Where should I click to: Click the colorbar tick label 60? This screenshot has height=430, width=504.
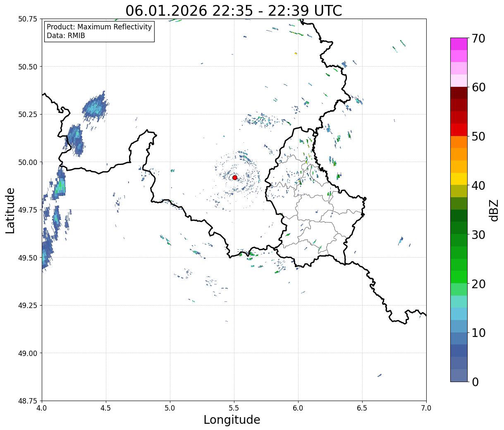tap(478, 87)
